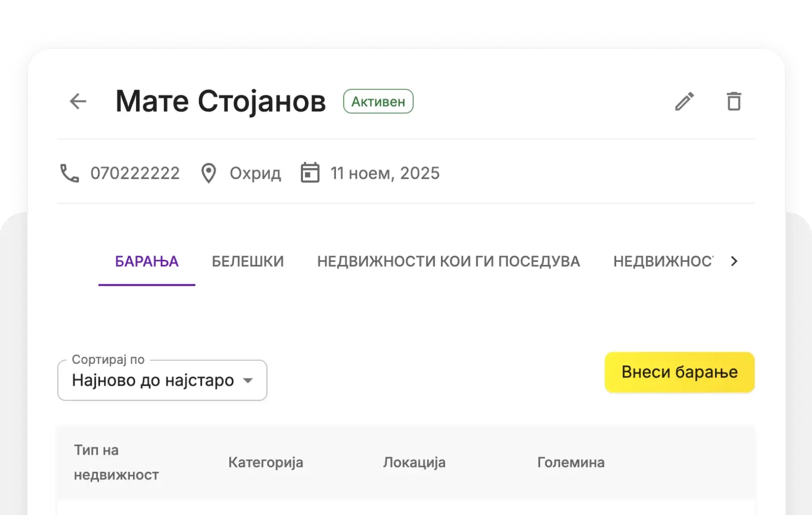The width and height of the screenshot is (812, 515).
Task: Click the pencil edit icon
Action: (x=684, y=101)
